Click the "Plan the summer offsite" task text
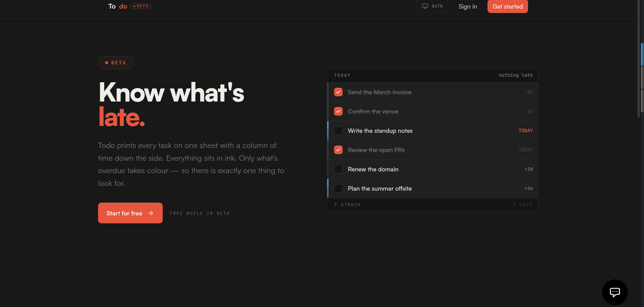 [x=380, y=189]
